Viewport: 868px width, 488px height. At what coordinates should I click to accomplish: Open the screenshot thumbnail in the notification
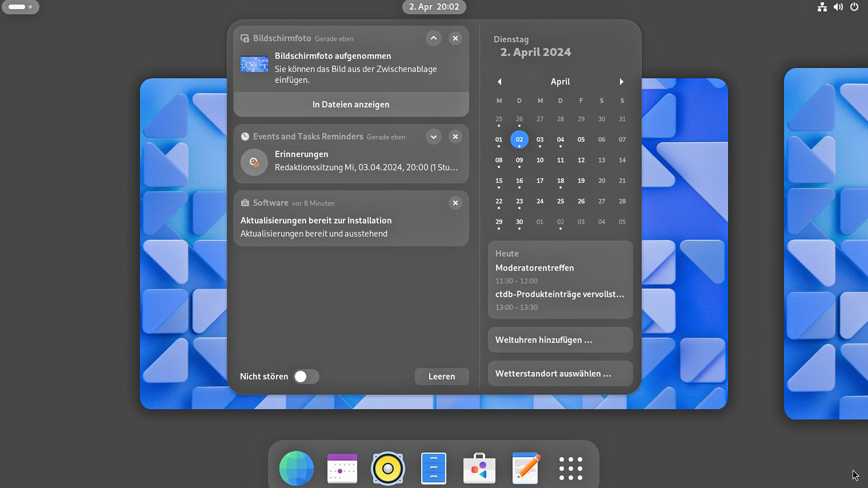[254, 64]
